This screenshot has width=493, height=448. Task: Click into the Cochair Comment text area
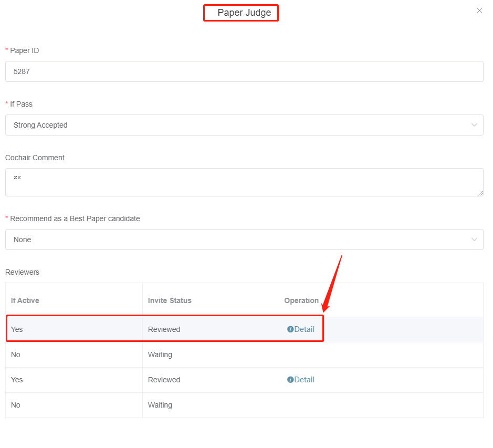[244, 182]
